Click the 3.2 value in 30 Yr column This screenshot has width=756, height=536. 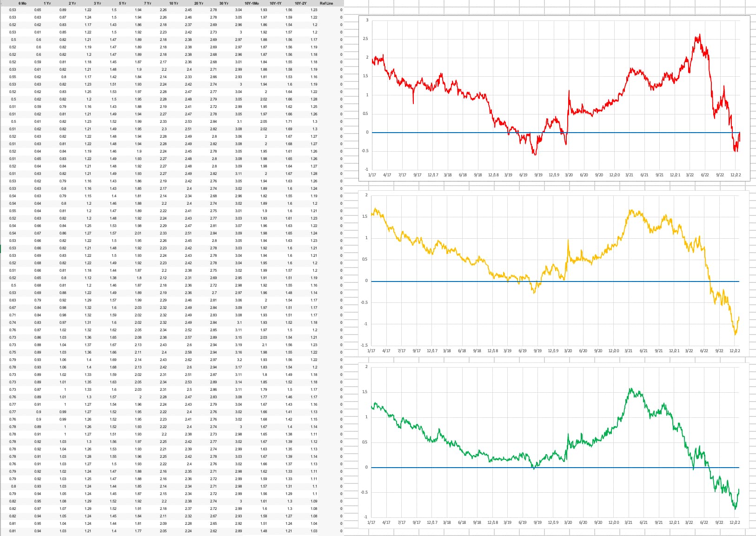point(239,360)
